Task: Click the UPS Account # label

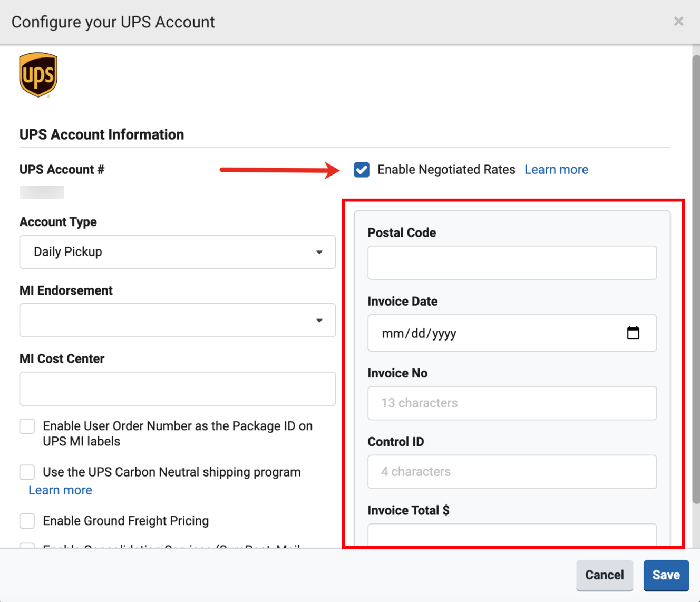Action: [62, 170]
